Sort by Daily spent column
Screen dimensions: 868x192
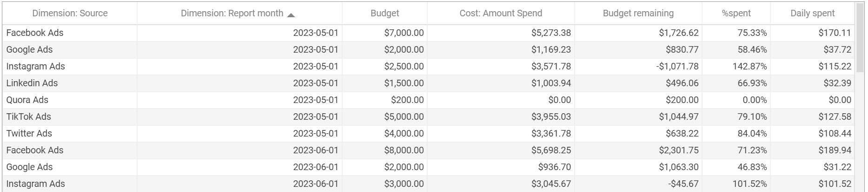click(x=812, y=14)
